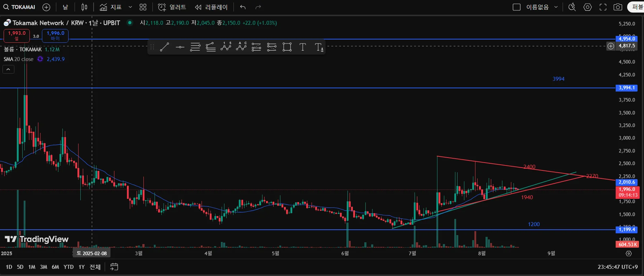Open the candlestick chart style menu
This screenshot has width=644, height=276.
tap(84, 7)
